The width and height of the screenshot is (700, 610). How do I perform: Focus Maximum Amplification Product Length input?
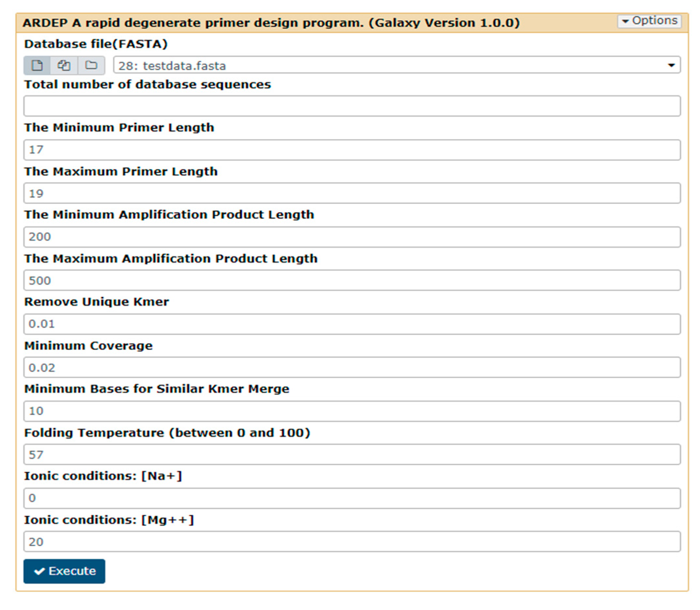click(x=352, y=280)
